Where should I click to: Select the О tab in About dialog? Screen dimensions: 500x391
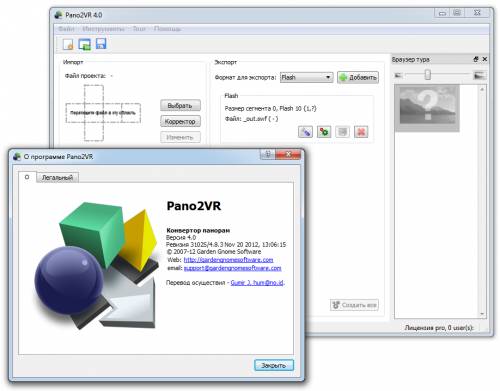27,177
